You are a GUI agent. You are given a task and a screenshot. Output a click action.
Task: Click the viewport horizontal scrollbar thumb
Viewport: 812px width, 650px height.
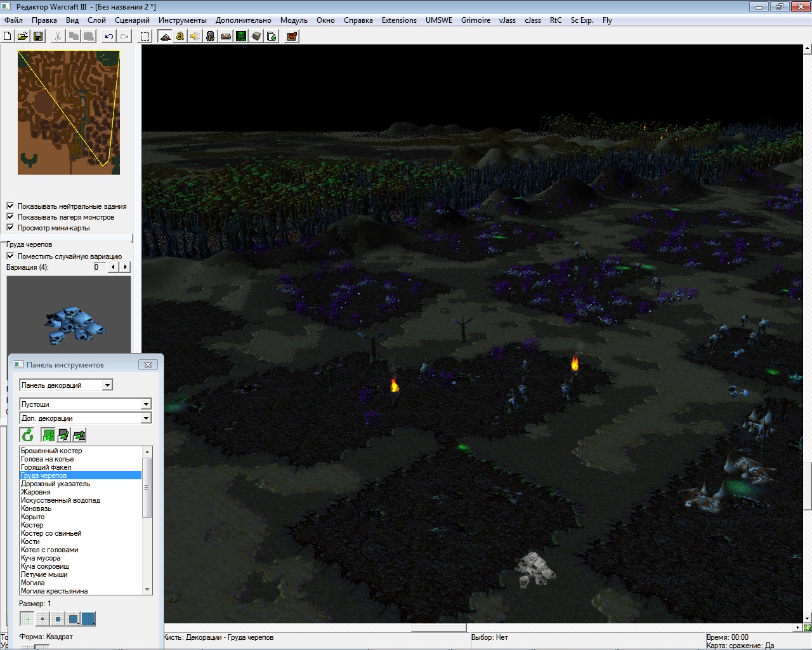pyautogui.click(x=439, y=628)
